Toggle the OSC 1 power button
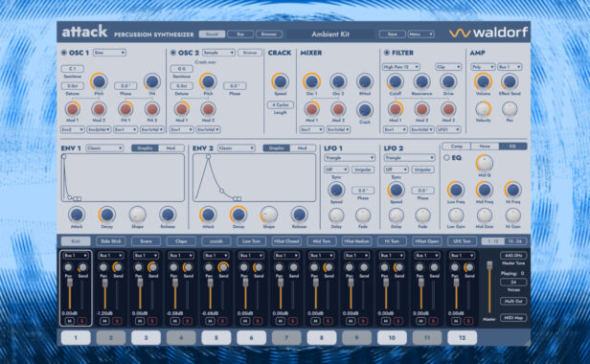Viewport: 590px width, 364px height. (x=64, y=53)
